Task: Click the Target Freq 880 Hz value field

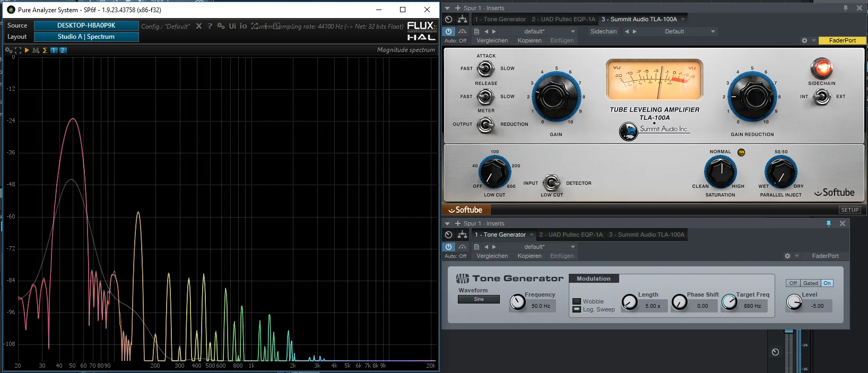Action: (x=752, y=306)
